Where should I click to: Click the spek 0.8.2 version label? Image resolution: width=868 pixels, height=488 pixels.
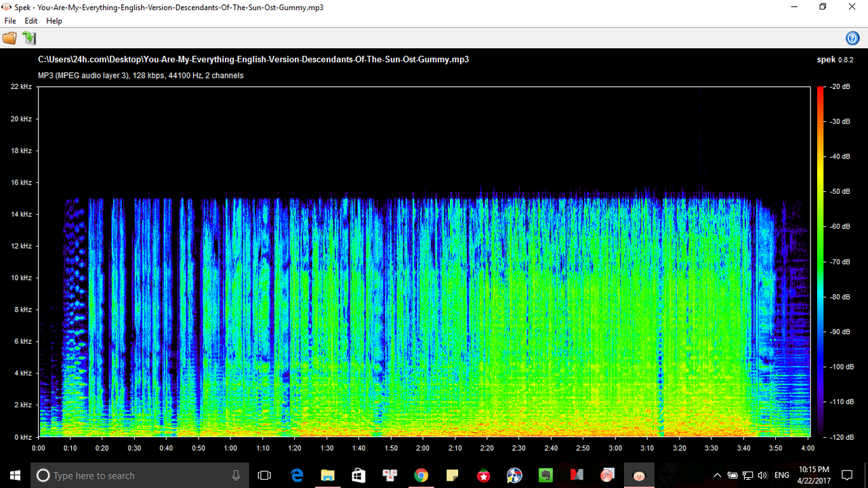(x=835, y=60)
